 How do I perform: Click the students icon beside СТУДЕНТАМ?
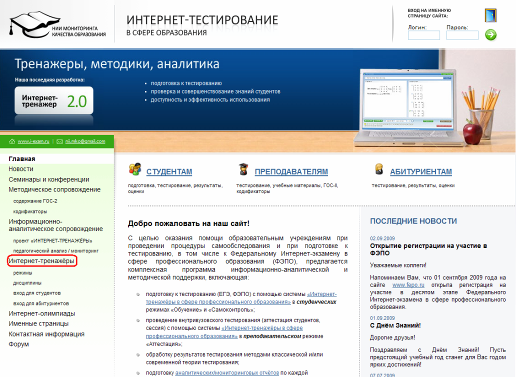point(135,169)
